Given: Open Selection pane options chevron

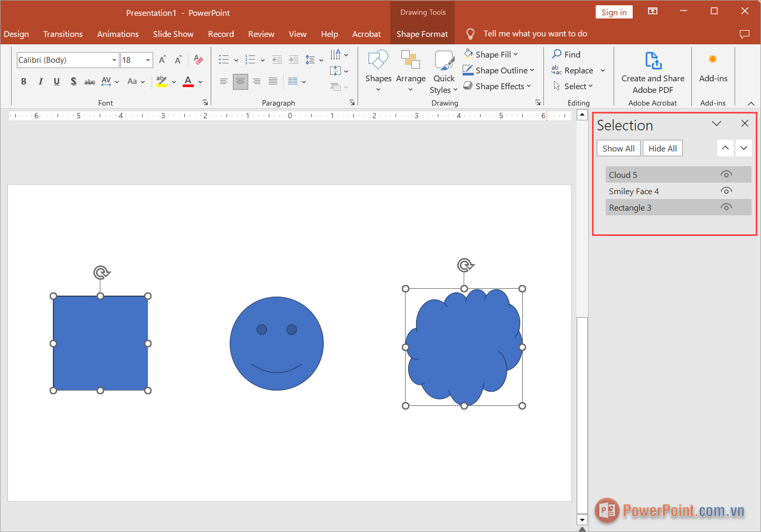Looking at the screenshot, I should [x=716, y=123].
